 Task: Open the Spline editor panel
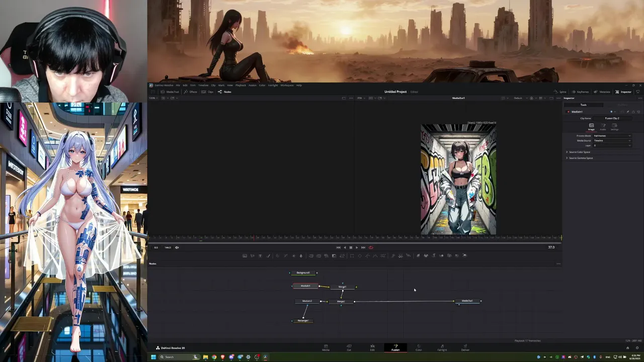tap(560, 92)
